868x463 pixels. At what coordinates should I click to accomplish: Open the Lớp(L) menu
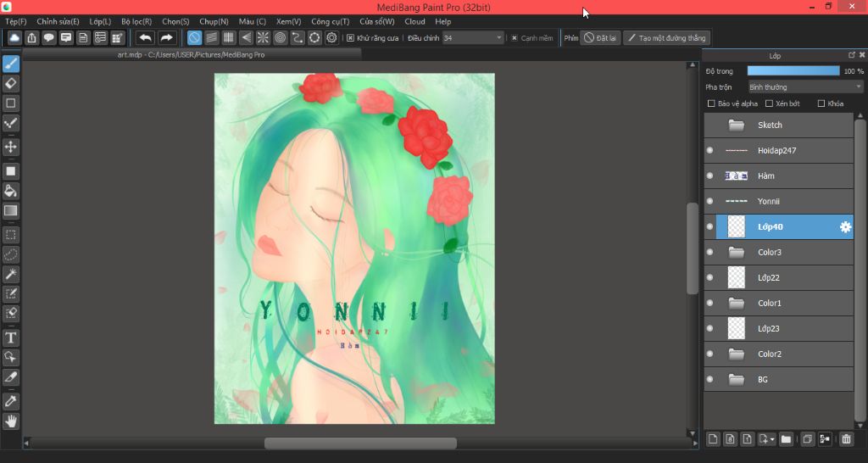coord(100,21)
